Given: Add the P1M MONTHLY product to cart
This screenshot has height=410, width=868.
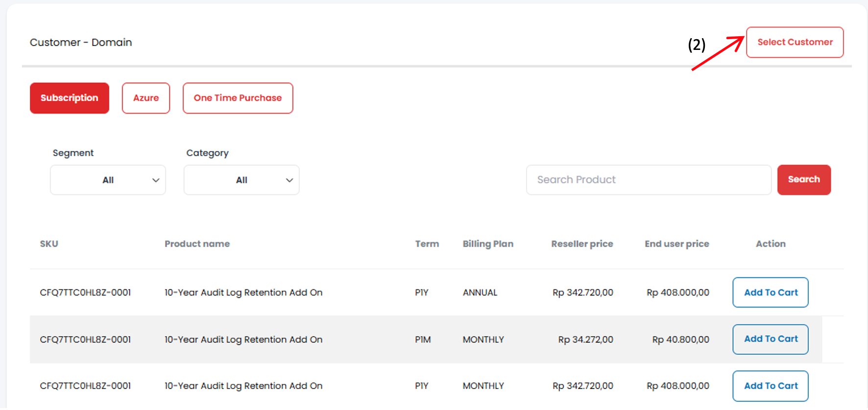Looking at the screenshot, I should pos(771,339).
